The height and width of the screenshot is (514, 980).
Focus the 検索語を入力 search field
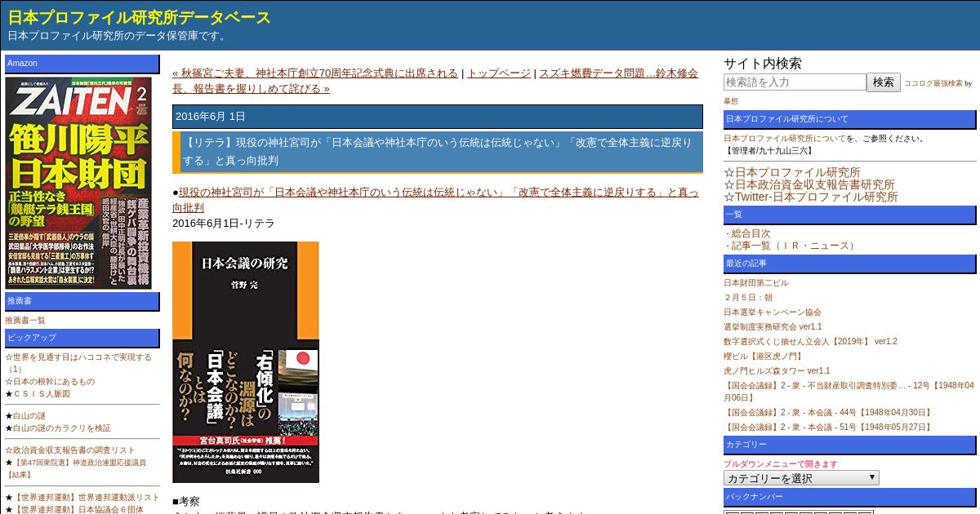coord(795,82)
